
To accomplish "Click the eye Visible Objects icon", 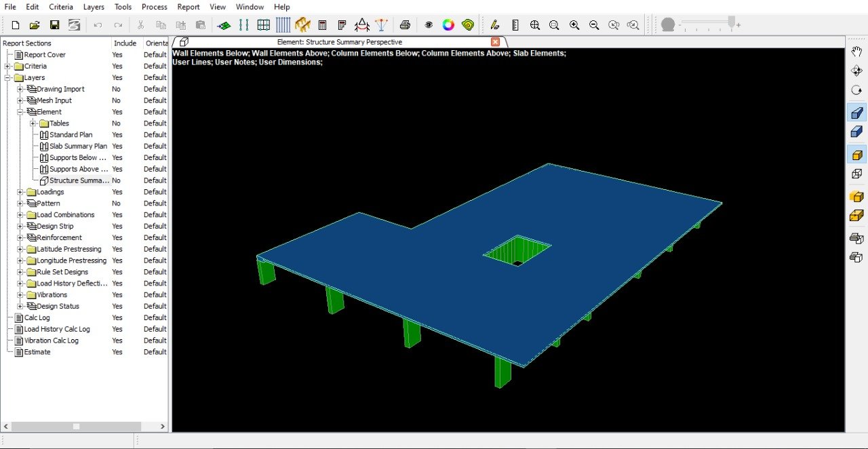I will pos(429,25).
